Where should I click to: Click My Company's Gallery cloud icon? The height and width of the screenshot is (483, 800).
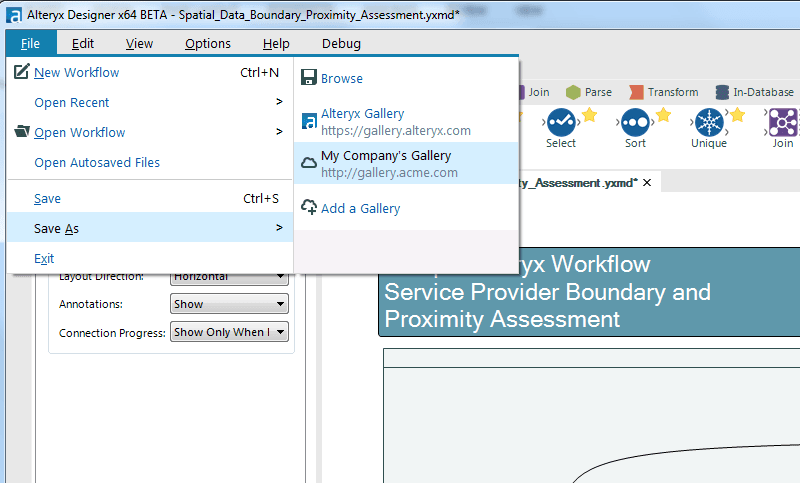[309, 163]
